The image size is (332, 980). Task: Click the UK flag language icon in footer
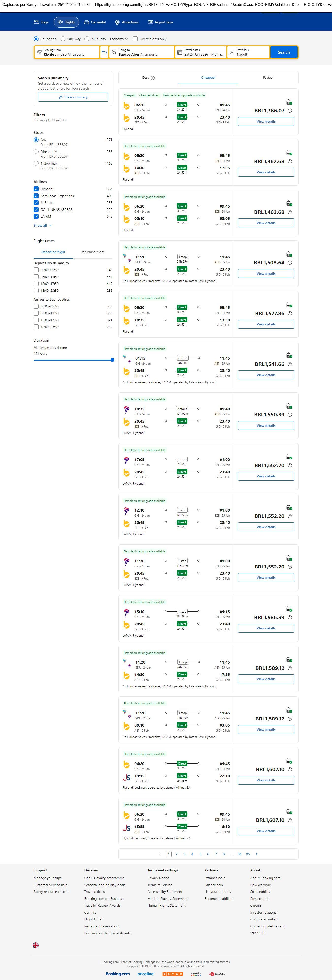click(x=36, y=945)
